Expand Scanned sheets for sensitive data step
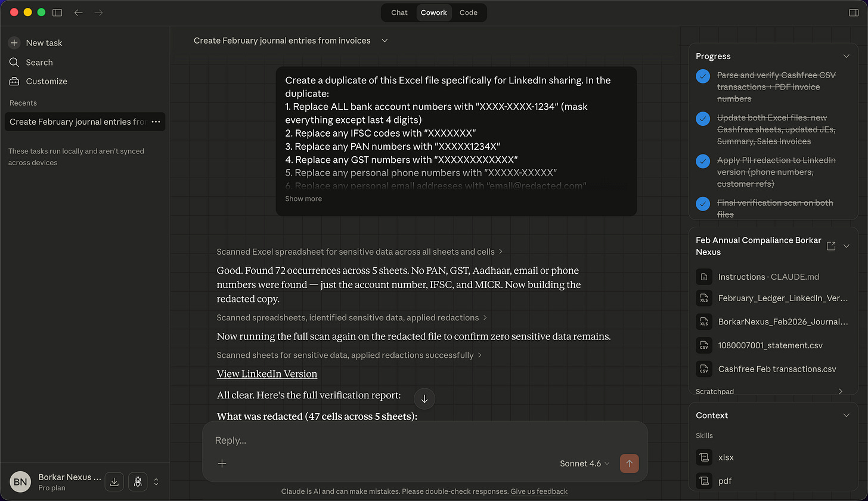Viewport: 868px width, 501px height. 349,355
